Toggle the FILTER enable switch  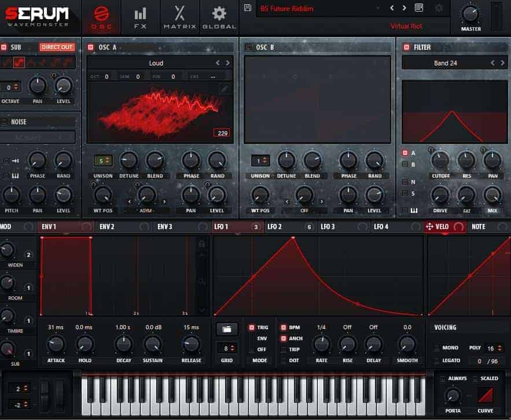406,47
